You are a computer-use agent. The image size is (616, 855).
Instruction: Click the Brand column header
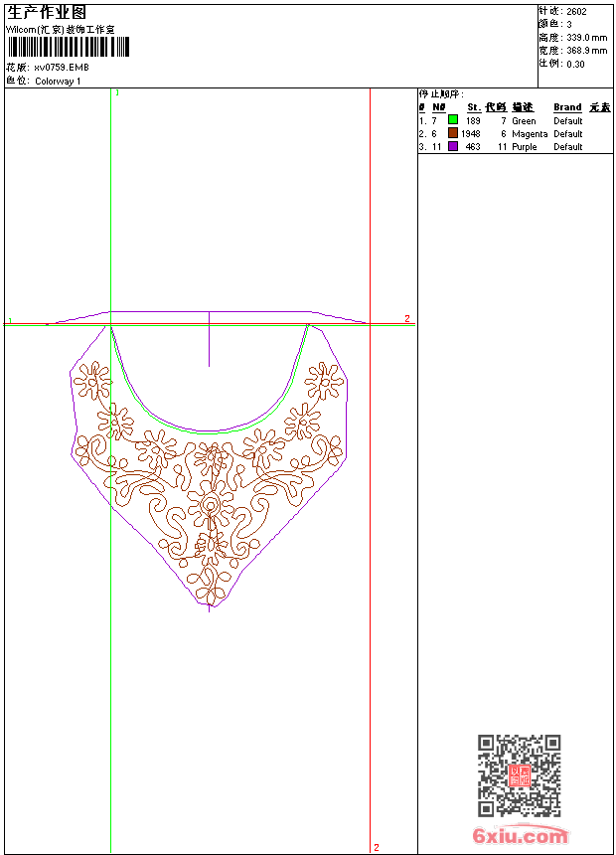point(567,107)
